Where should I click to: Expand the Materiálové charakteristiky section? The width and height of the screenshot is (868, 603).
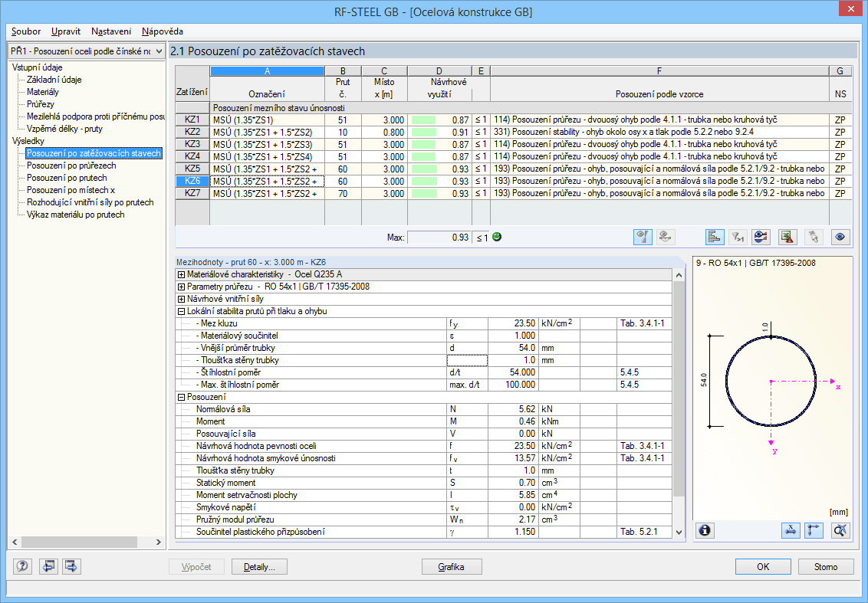pos(181,274)
